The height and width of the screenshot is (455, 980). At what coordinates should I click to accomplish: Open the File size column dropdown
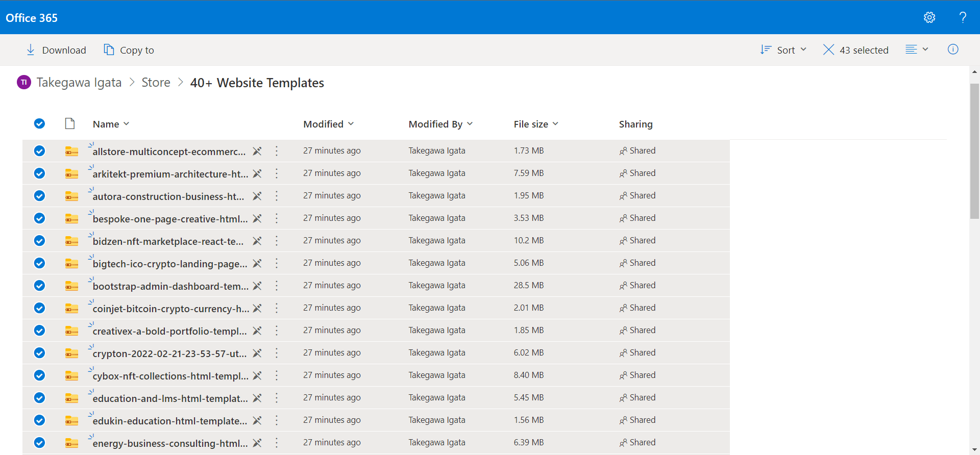[x=536, y=124]
